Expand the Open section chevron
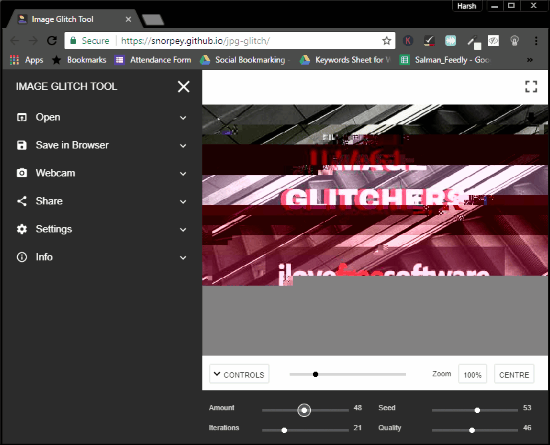Image resolution: width=550 pixels, height=445 pixels. pos(183,118)
